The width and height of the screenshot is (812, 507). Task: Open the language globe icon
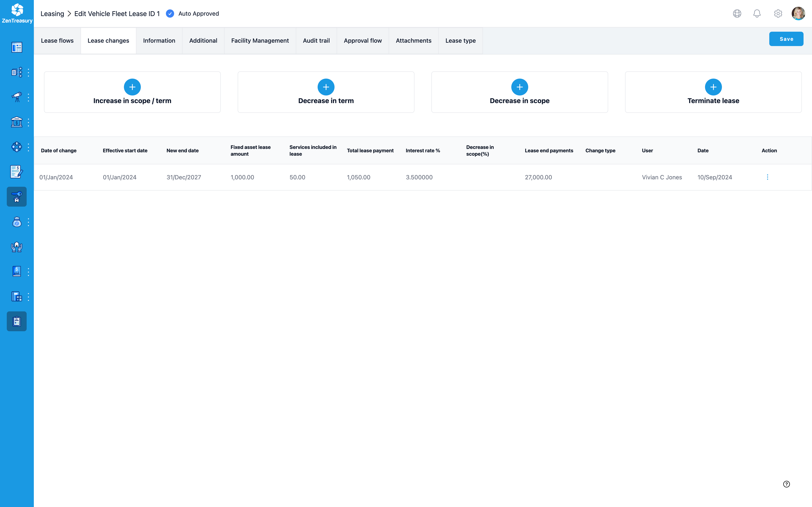pos(737,13)
